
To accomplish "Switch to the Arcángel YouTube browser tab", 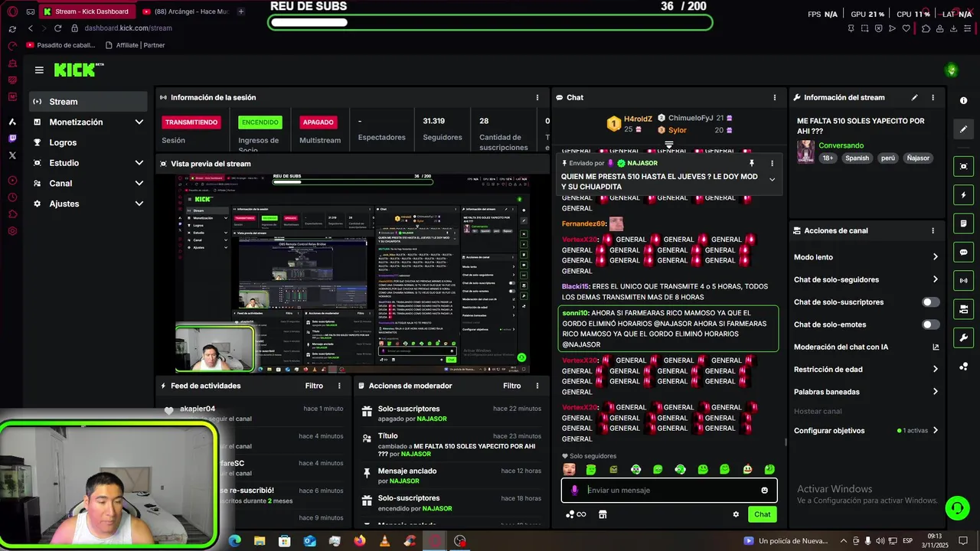I will pyautogui.click(x=185, y=11).
